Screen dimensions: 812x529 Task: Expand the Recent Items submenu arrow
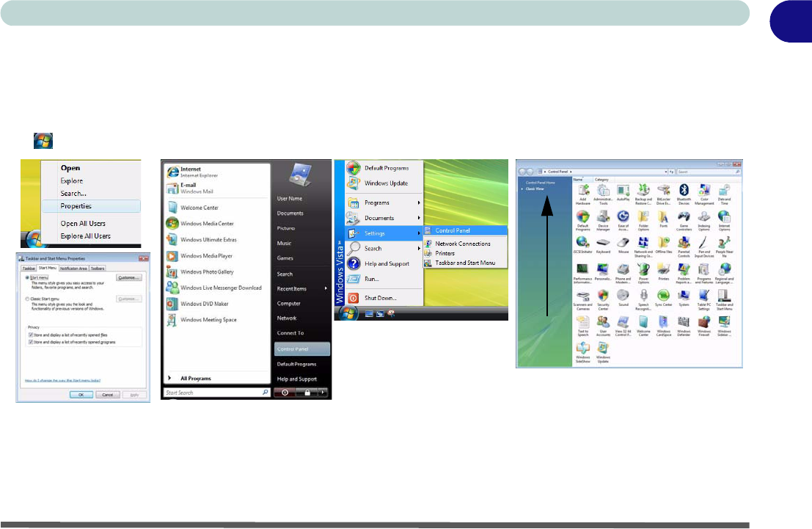point(326,288)
